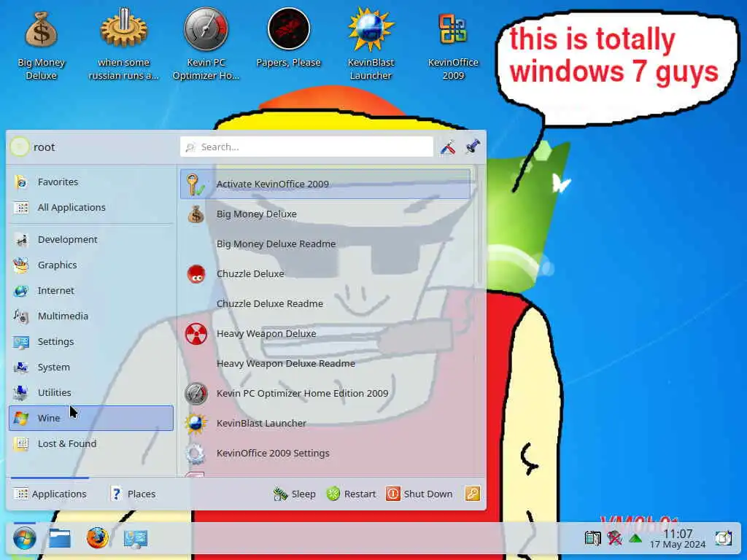747x560 pixels.
Task: Open Big Money Deluxe Readme
Action: click(325, 244)
